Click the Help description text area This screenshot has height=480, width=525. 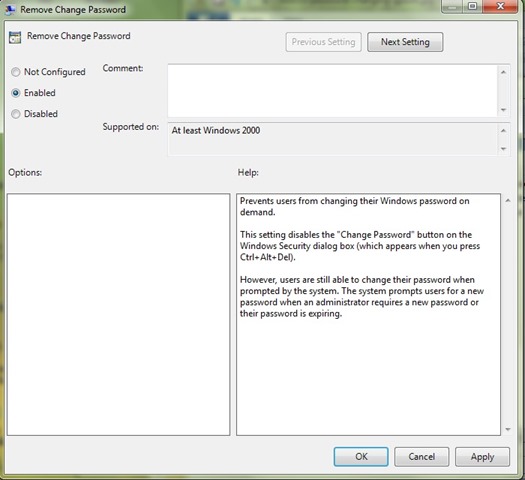[368, 314]
